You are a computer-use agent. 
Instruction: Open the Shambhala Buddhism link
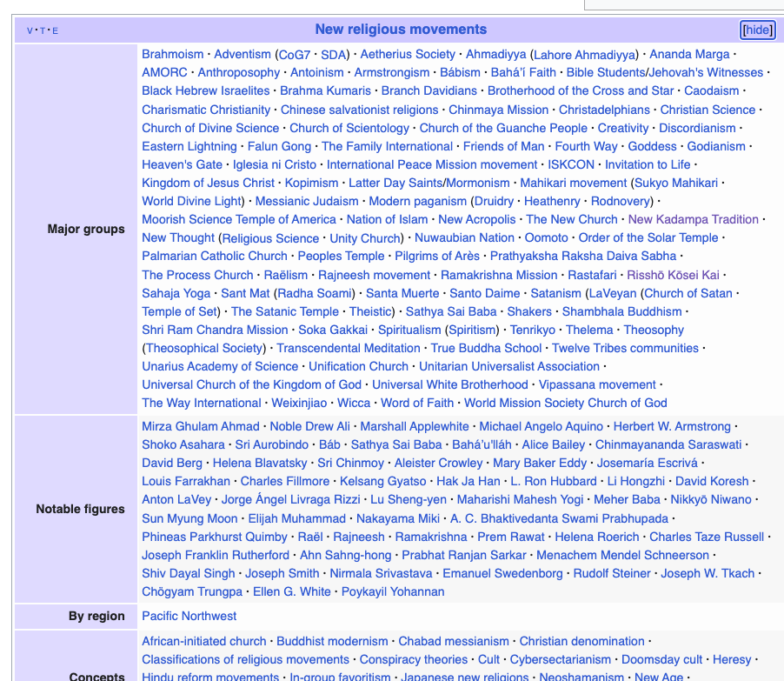click(621, 311)
